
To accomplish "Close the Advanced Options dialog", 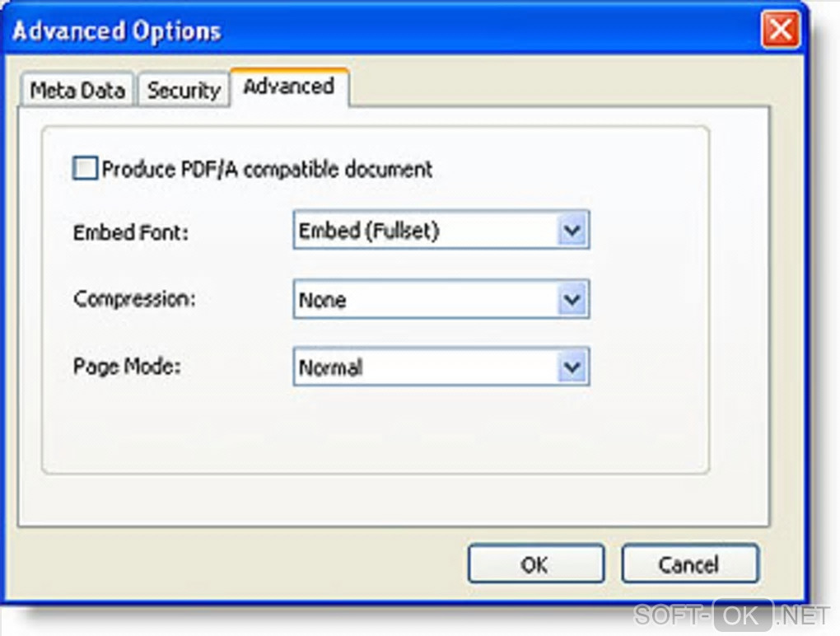I will click(779, 31).
